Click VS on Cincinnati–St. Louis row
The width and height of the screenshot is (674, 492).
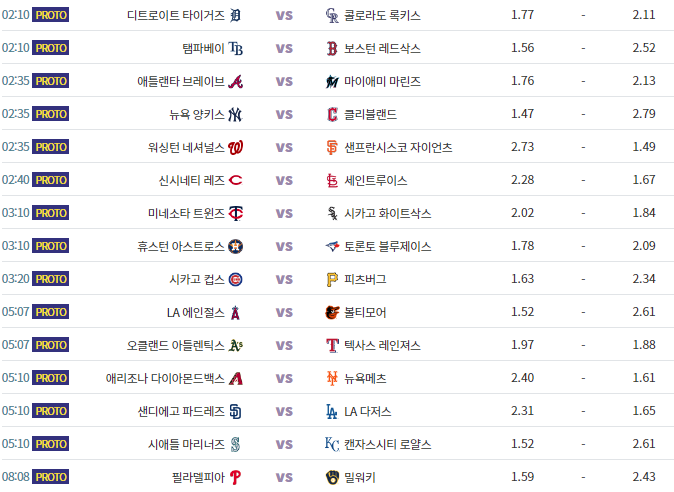tap(284, 180)
